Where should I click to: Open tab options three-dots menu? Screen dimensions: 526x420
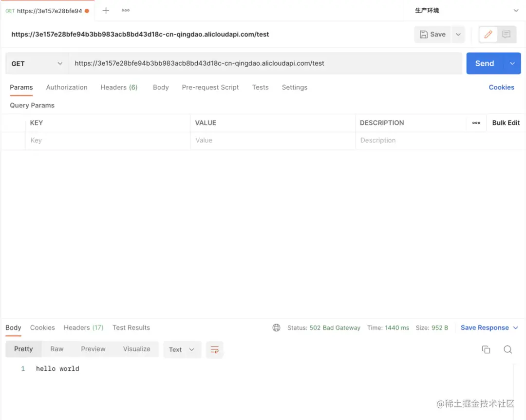pyautogui.click(x=126, y=10)
